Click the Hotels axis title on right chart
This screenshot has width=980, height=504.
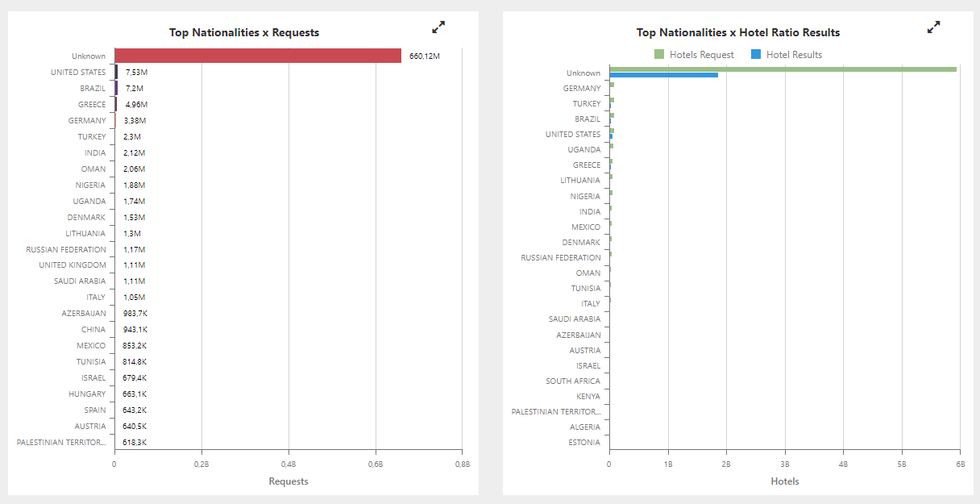pyautogui.click(x=784, y=481)
